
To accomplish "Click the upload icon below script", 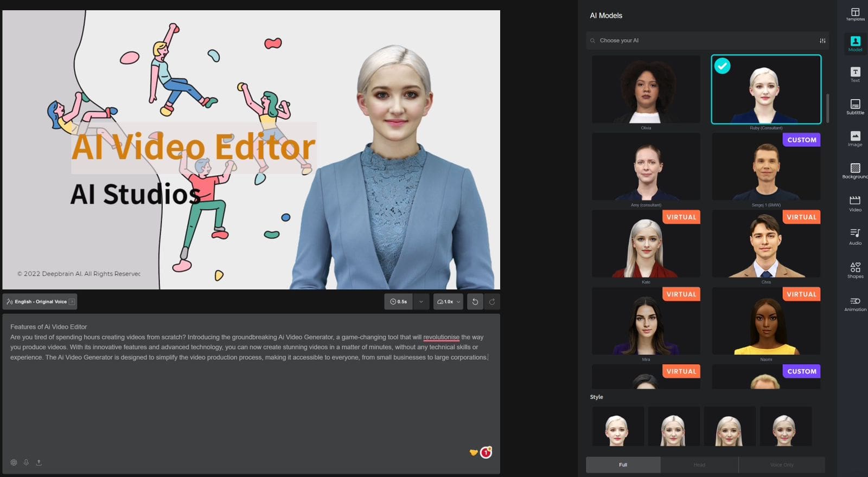I will [39, 462].
